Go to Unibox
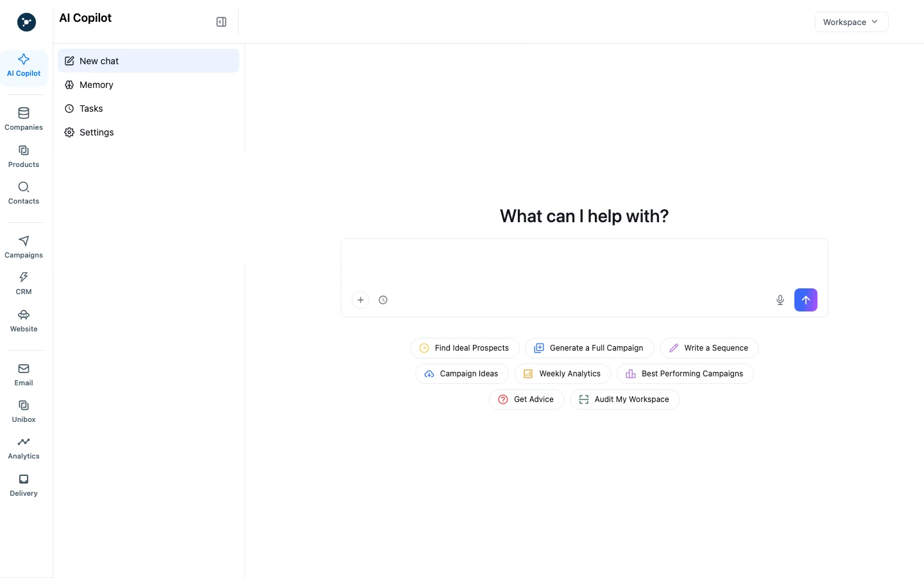 (24, 412)
